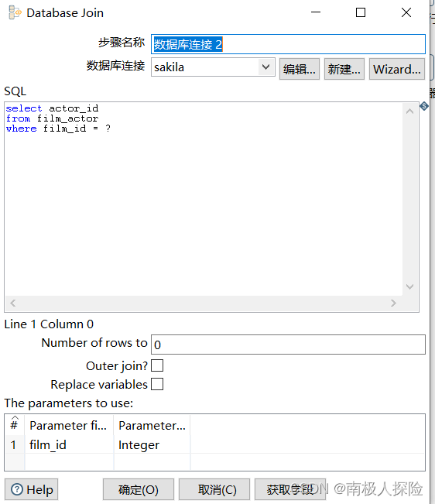Sort by the # column header

click(x=15, y=425)
